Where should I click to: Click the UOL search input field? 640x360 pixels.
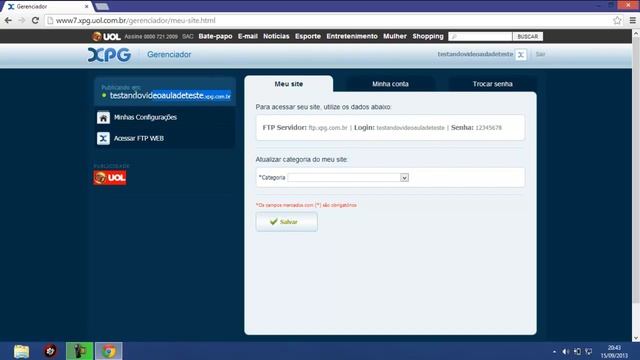(480, 36)
